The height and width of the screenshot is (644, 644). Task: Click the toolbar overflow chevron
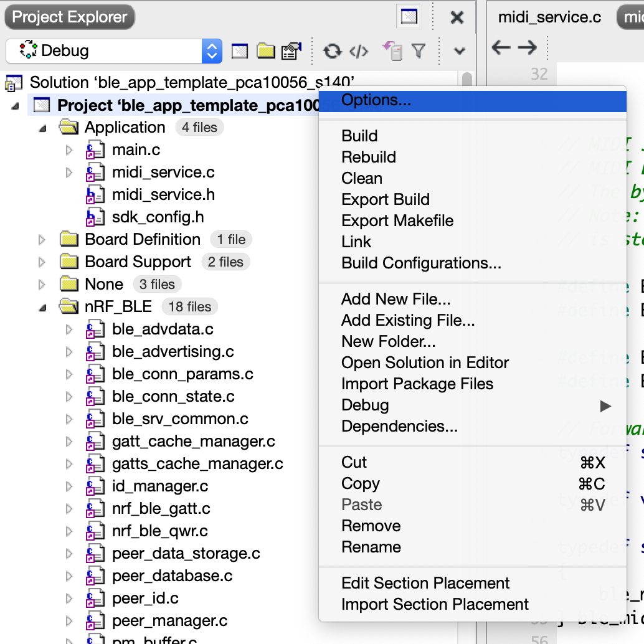coord(459,51)
